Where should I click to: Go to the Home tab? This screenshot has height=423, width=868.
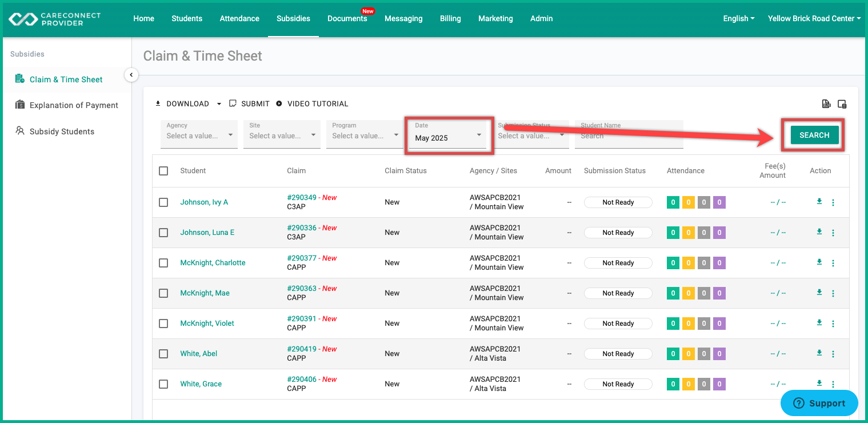pos(144,18)
